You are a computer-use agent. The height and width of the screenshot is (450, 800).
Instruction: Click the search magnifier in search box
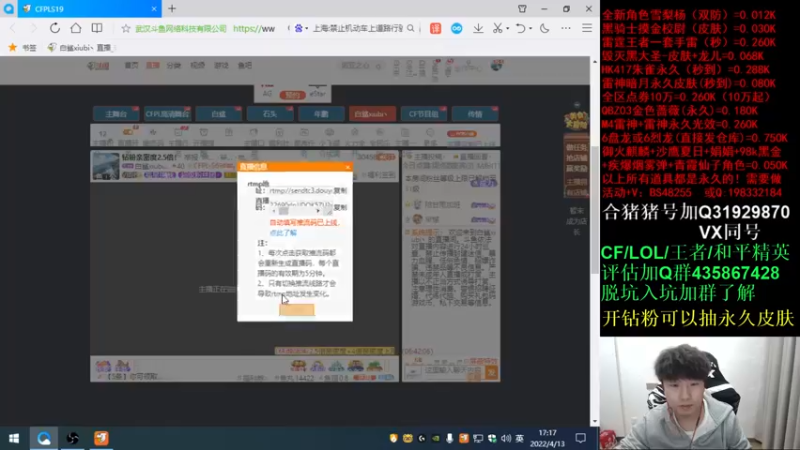pyautogui.click(x=411, y=29)
